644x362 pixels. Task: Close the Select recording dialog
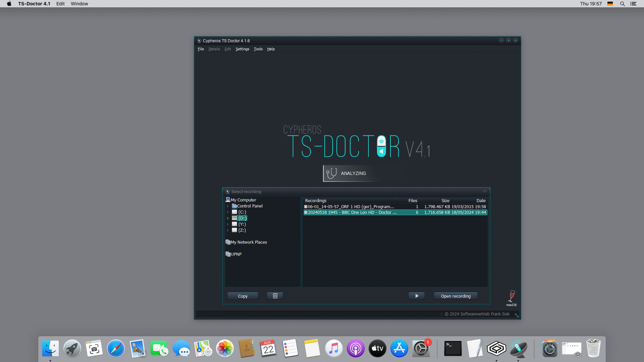click(485, 191)
